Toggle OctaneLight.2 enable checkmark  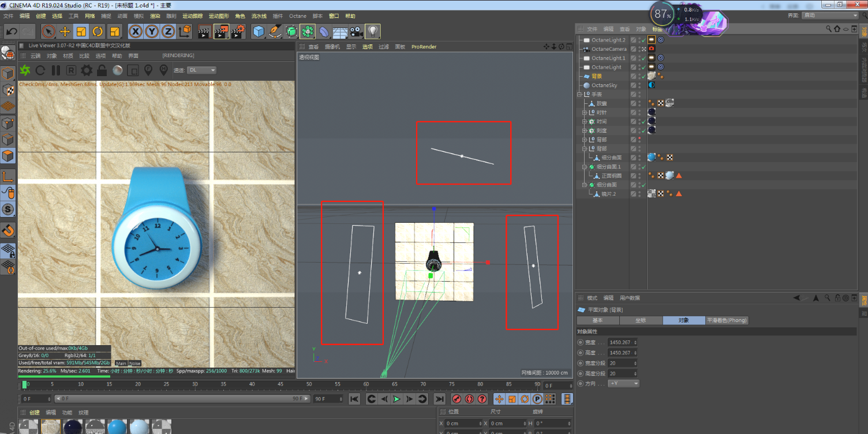pos(643,40)
